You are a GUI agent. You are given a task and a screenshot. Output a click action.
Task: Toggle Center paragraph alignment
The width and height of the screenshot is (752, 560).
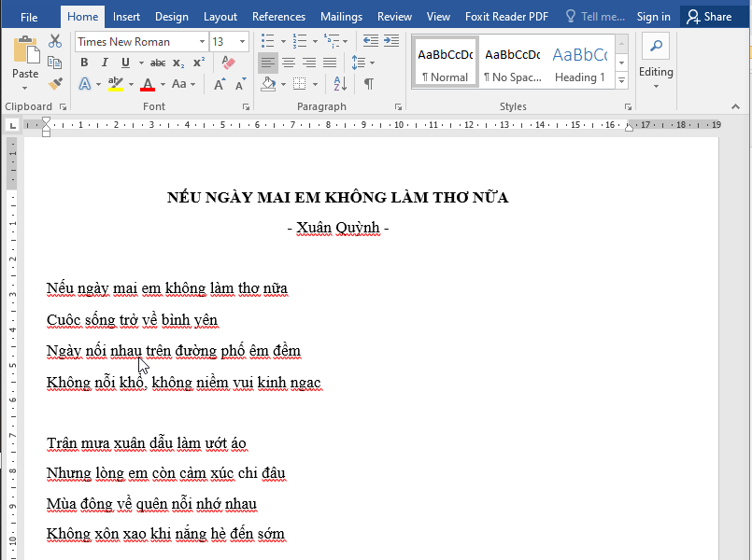pyautogui.click(x=287, y=62)
